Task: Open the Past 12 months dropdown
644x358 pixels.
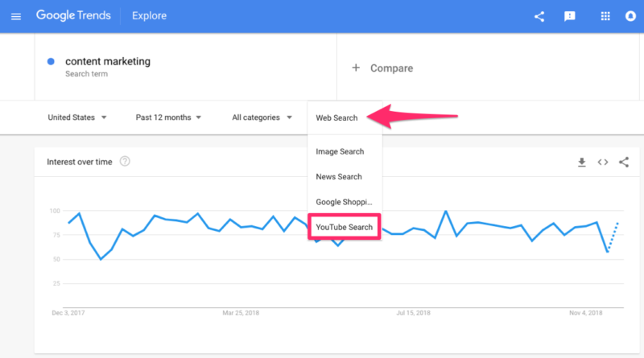Action: point(168,117)
